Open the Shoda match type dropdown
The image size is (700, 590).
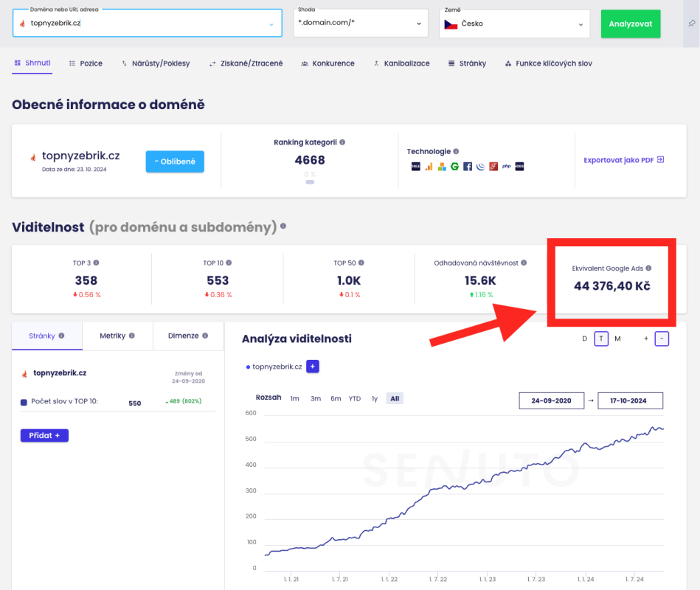(361, 23)
